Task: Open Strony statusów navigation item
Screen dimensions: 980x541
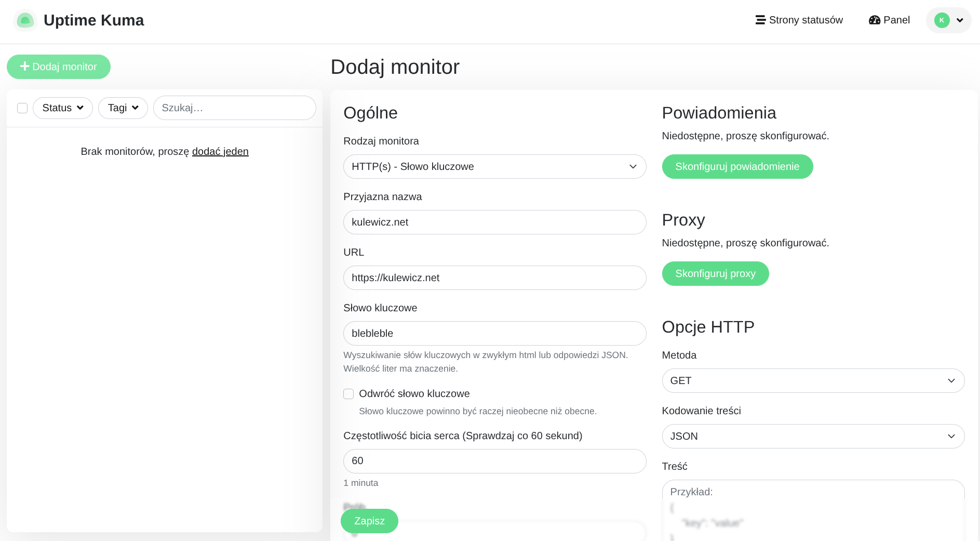Action: tap(799, 20)
